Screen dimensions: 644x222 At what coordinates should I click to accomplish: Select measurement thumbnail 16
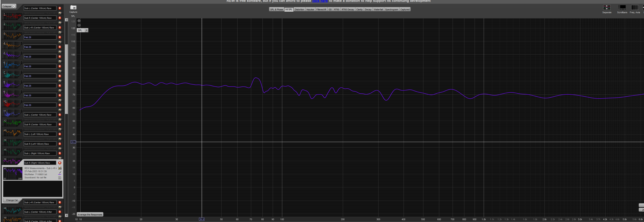coord(13,161)
